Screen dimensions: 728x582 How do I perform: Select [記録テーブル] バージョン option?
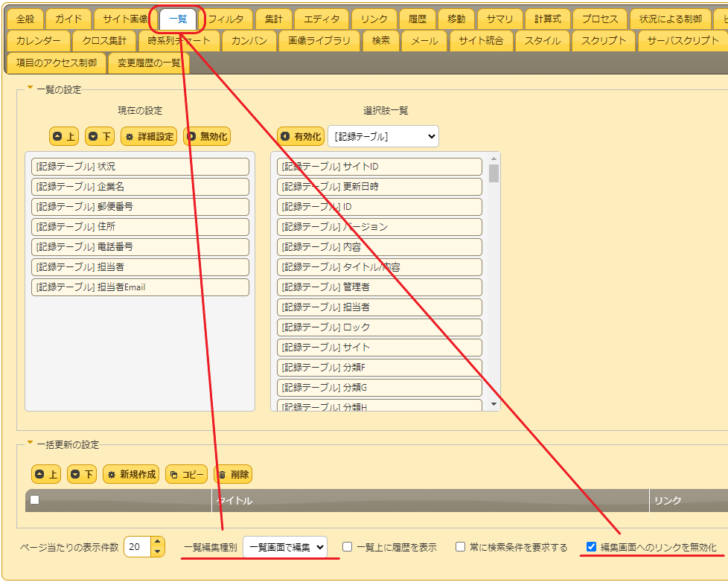point(380,226)
